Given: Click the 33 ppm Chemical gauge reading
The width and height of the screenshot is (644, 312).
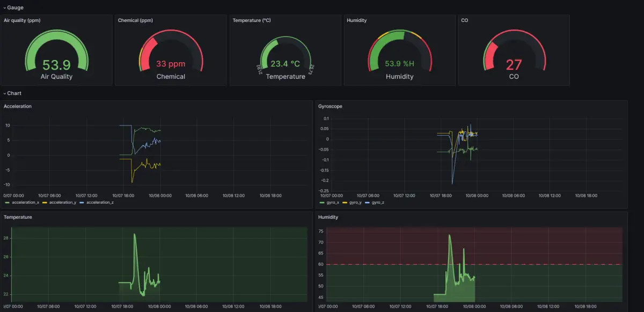Looking at the screenshot, I should (171, 64).
